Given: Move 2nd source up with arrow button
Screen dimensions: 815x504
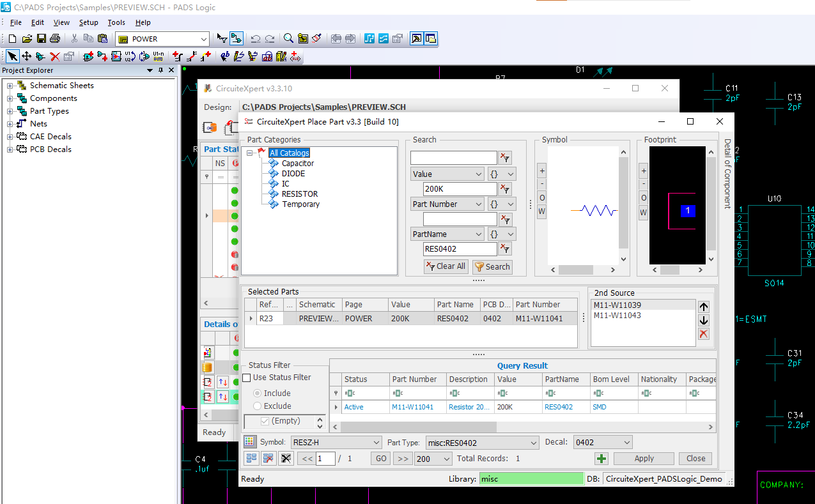Looking at the screenshot, I should click(x=704, y=307).
